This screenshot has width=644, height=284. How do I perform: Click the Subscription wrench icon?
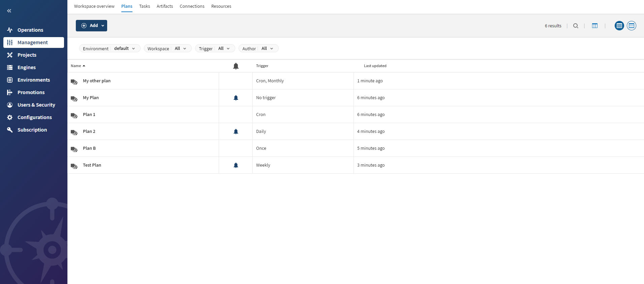point(10,130)
